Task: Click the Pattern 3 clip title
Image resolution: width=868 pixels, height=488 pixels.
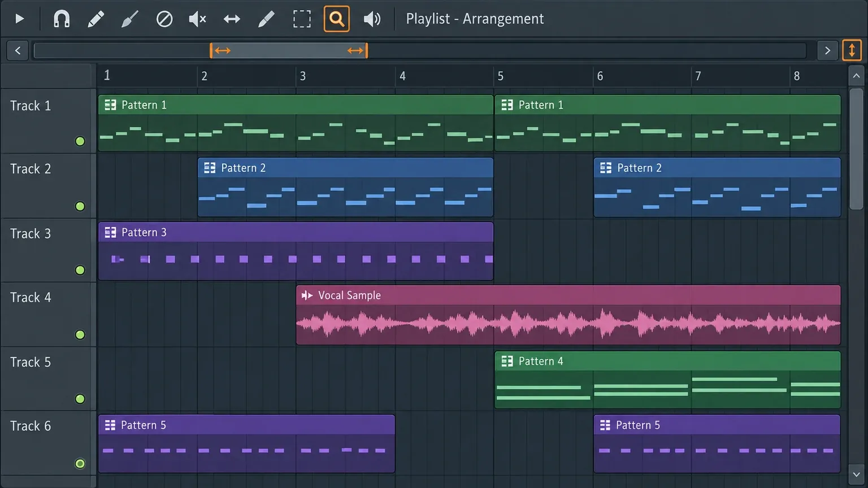Action: click(x=144, y=232)
